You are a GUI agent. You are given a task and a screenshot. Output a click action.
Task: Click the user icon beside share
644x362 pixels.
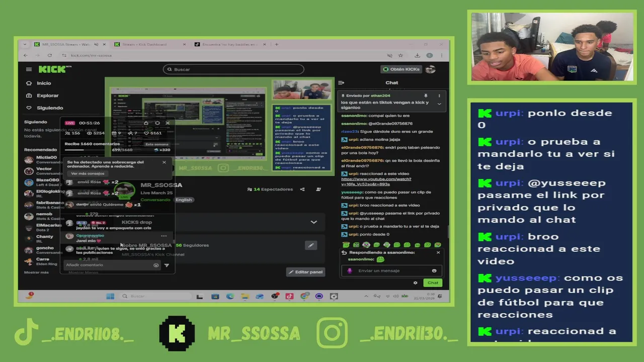click(x=318, y=190)
